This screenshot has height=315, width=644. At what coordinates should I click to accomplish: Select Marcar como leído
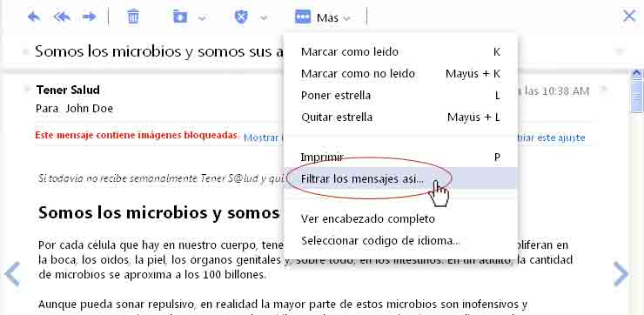pyautogui.click(x=400, y=51)
